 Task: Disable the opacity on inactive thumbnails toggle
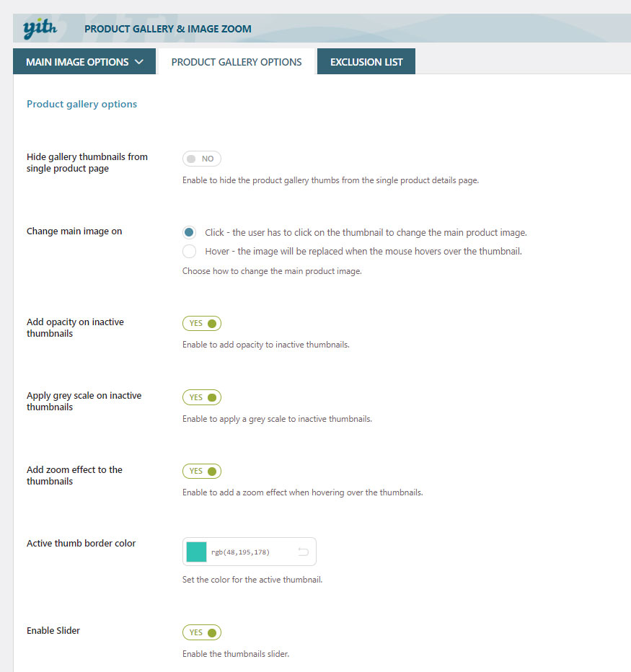[202, 323]
